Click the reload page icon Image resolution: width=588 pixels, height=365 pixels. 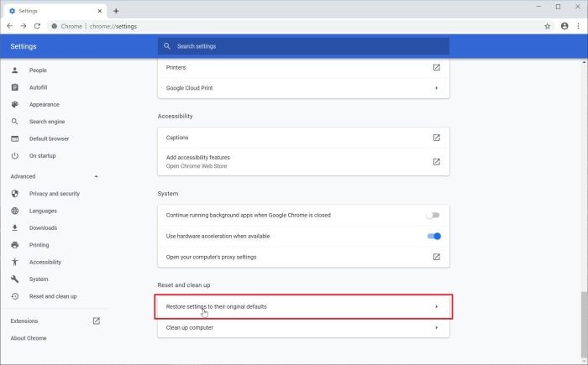click(x=37, y=26)
